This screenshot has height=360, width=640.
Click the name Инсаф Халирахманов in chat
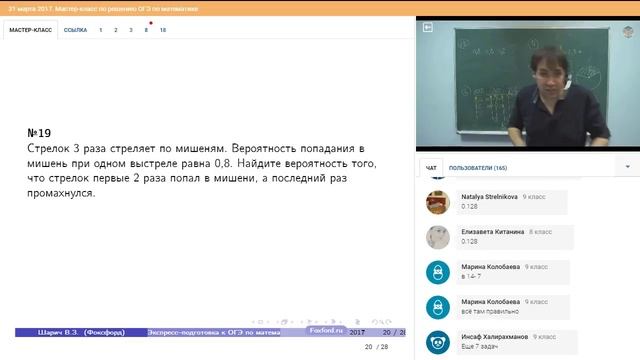pos(494,337)
